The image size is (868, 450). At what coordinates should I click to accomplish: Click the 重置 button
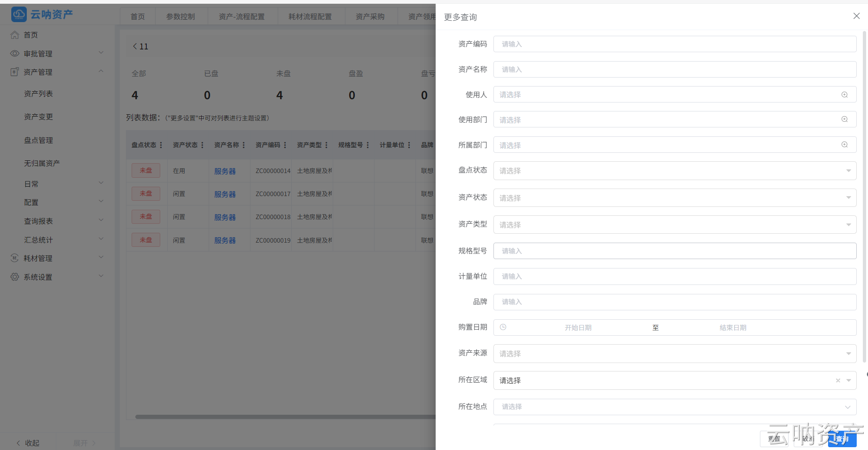click(774, 439)
